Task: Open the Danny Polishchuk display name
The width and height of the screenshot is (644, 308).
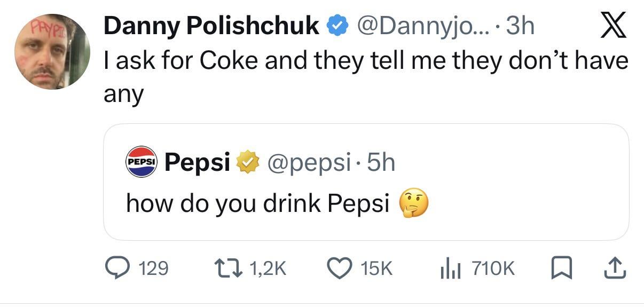Action: pos(211,27)
